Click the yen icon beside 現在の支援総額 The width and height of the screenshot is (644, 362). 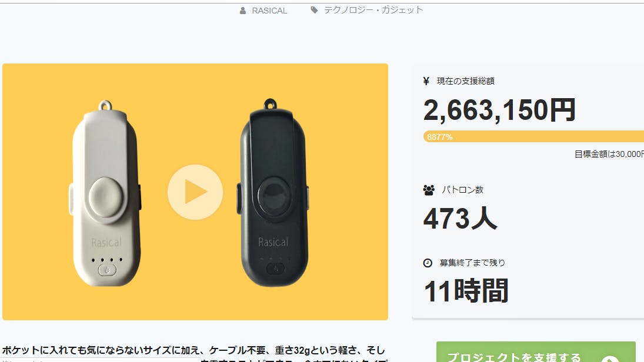(426, 81)
